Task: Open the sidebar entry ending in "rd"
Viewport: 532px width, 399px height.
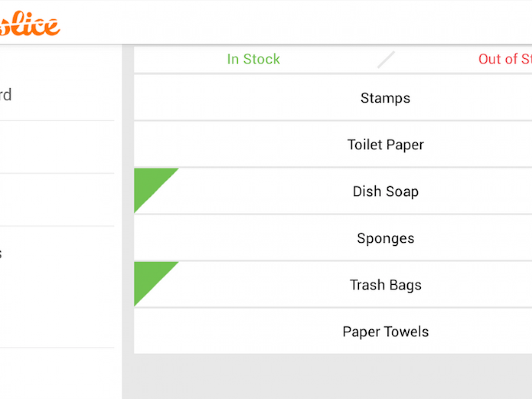Action: (x=5, y=95)
